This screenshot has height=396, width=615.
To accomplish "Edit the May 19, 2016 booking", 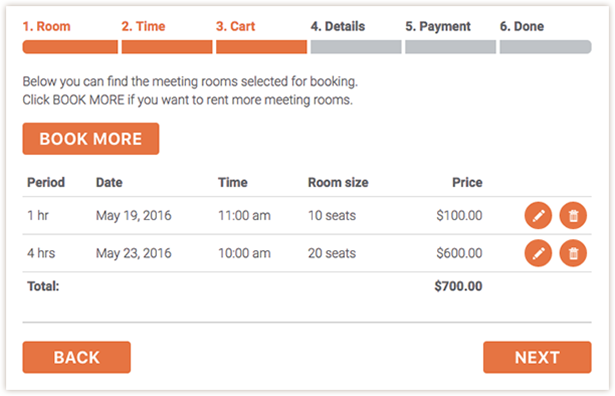I will coord(538,216).
